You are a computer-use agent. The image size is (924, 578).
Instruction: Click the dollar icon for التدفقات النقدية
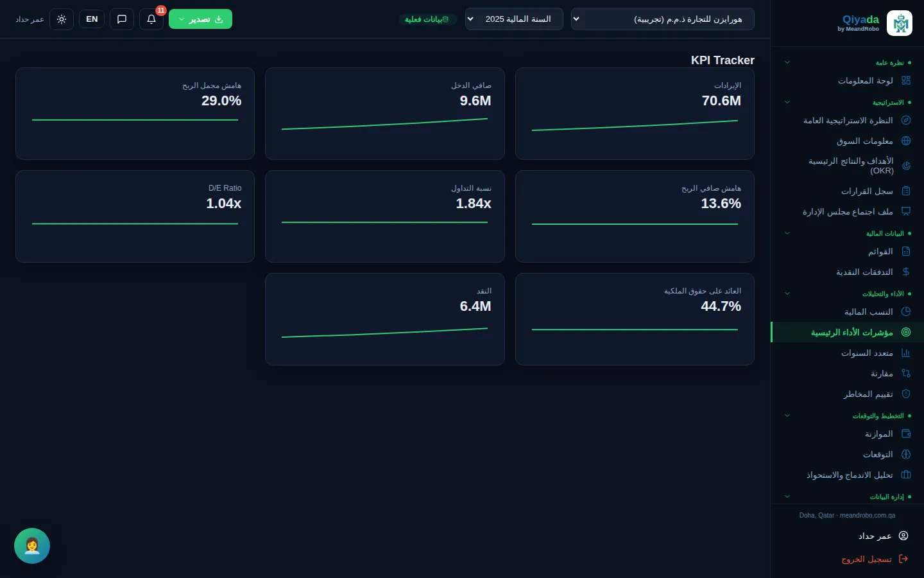pos(906,272)
